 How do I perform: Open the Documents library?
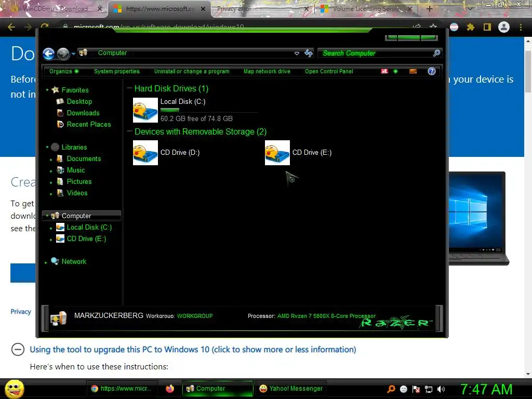[84, 159]
